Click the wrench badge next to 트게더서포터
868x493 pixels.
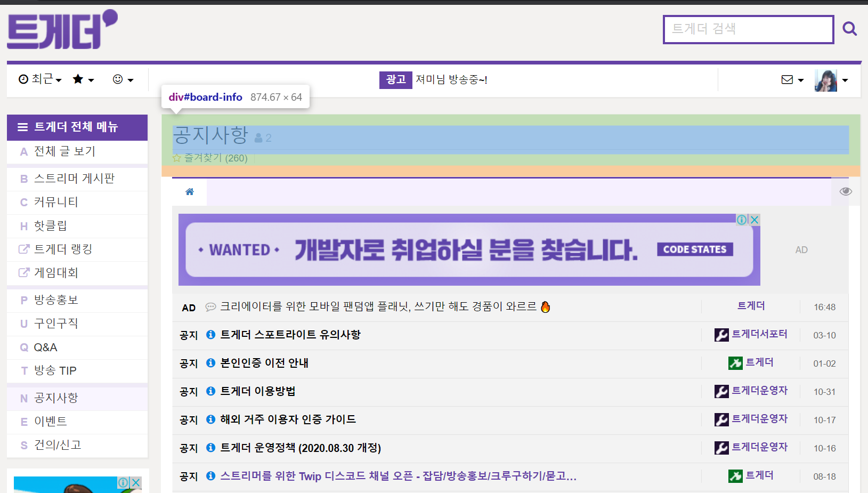point(721,335)
